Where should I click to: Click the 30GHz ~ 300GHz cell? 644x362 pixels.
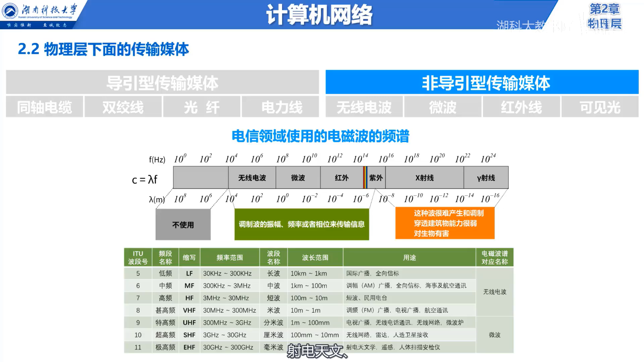[230, 347]
